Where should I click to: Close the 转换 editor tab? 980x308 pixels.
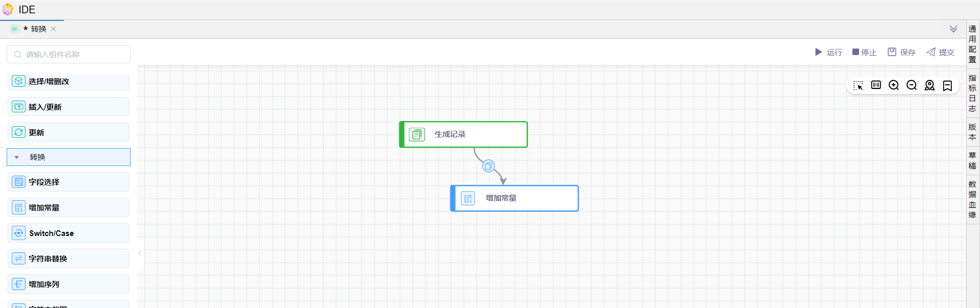[54, 29]
